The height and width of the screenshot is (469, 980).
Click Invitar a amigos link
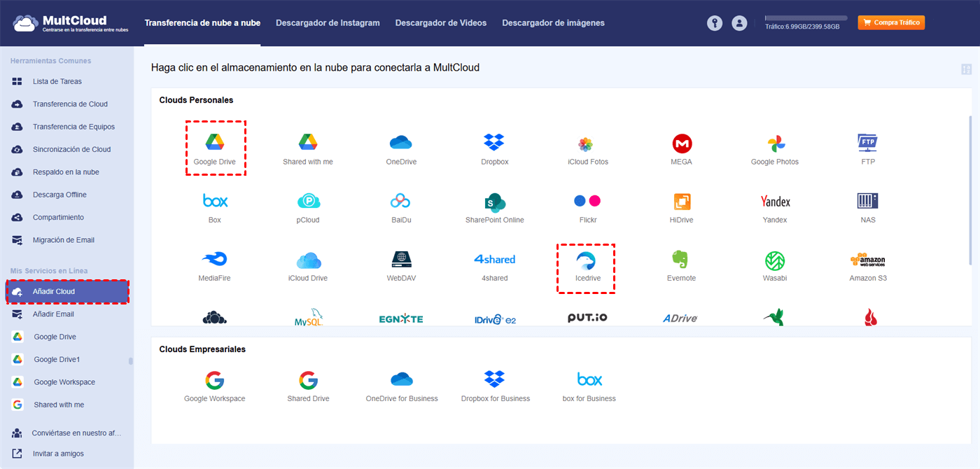[58, 454]
